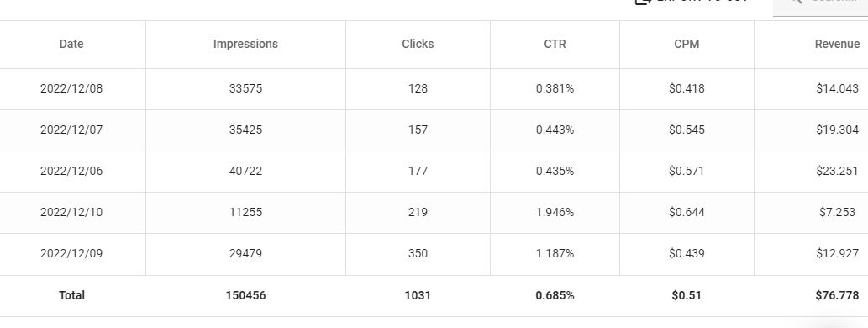This screenshot has width=868, height=328.
Task: Click the $76.778 total revenue cell
Action: 837,295
